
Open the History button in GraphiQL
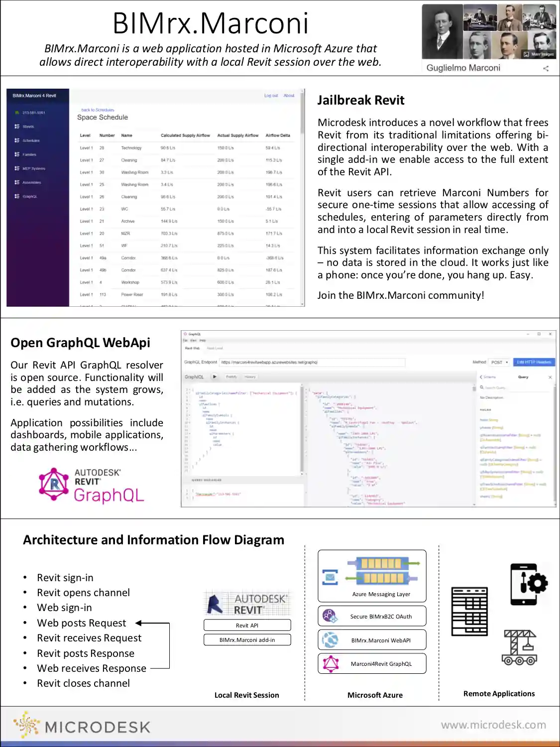250,377
